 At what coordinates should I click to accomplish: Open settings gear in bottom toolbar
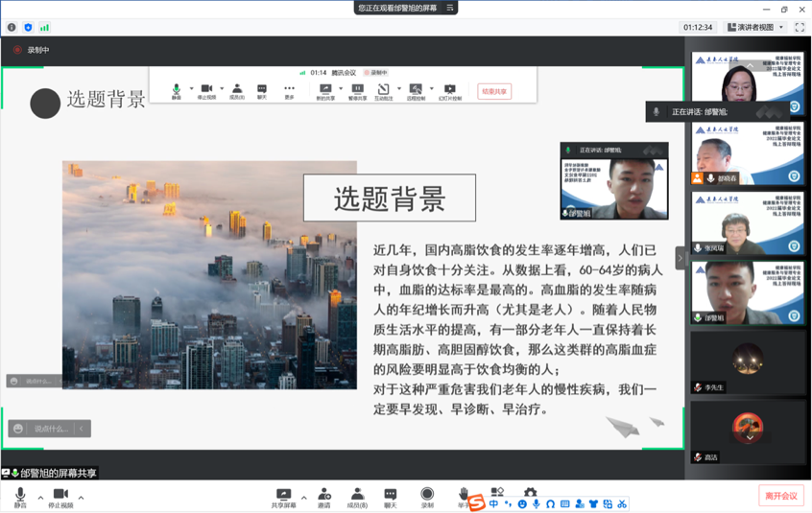[x=530, y=491]
